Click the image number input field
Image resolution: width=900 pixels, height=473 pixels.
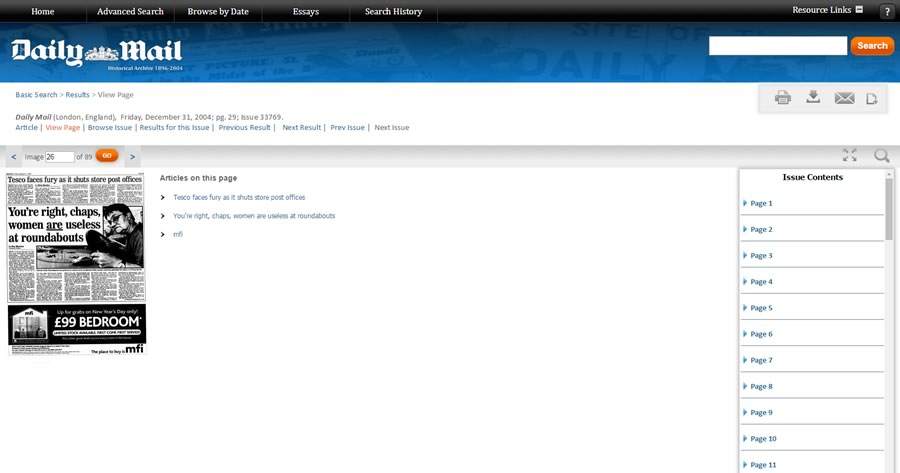pyautogui.click(x=60, y=157)
